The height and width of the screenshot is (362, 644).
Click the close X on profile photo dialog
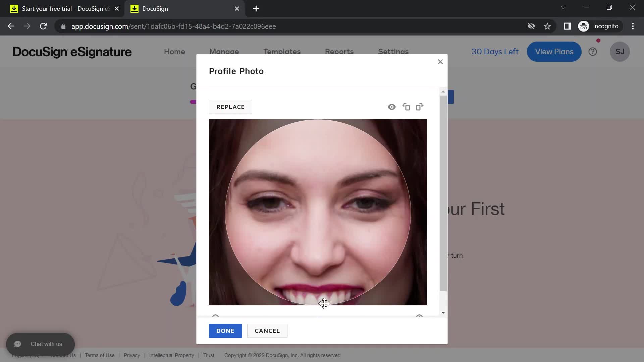pyautogui.click(x=440, y=62)
